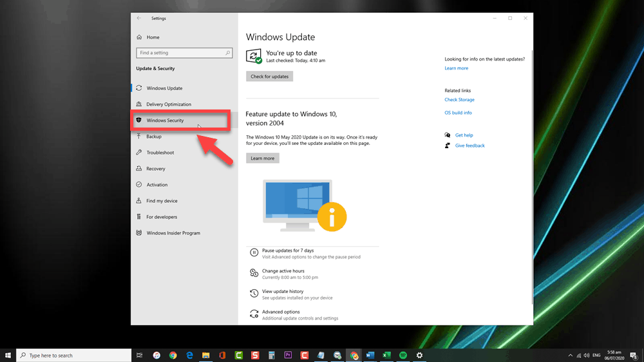Click the settings window vertical scrollbar
The width and height of the screenshot is (644, 362).
coord(532,176)
